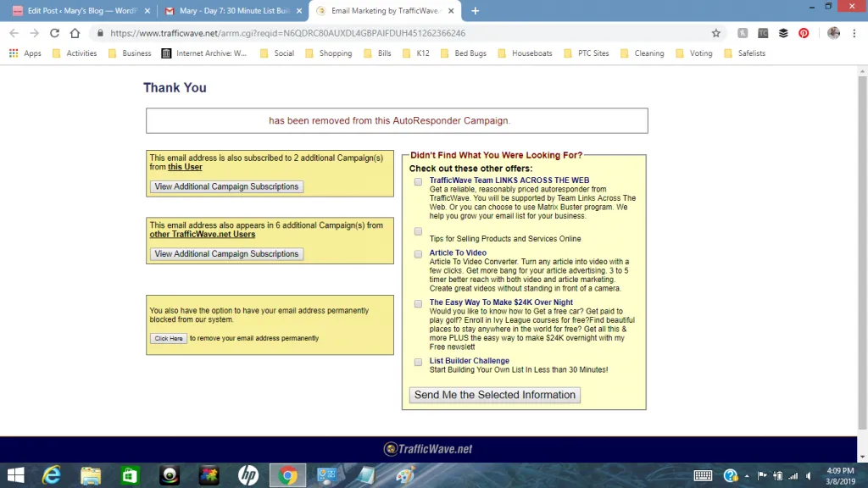Open the PTC Sites bookmark folder
Viewport: 868px width, 488px height.
click(x=587, y=53)
